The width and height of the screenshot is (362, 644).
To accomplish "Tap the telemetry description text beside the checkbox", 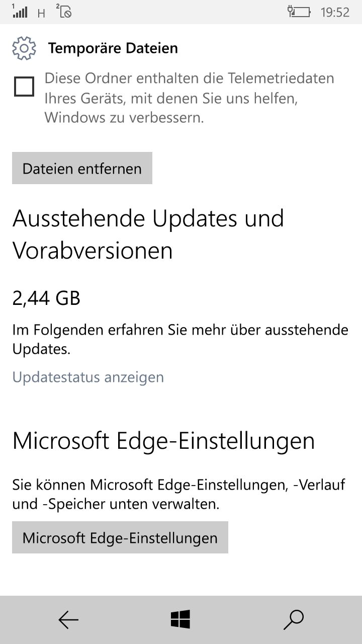I will click(x=190, y=98).
